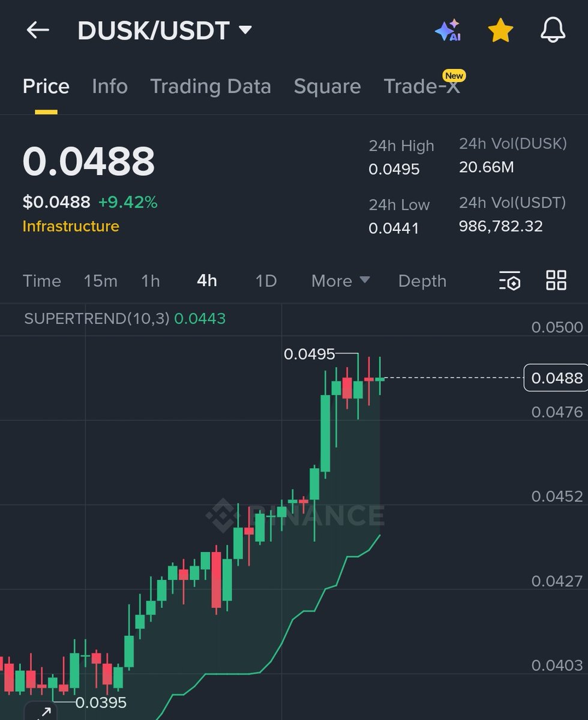
Task: Open the Trade-X tab
Action: click(x=422, y=86)
